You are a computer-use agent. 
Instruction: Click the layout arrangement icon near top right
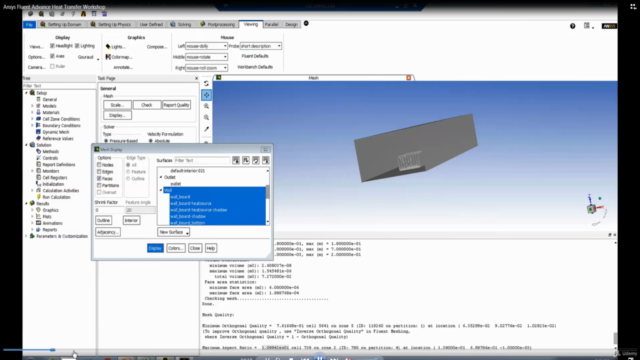click(x=587, y=26)
